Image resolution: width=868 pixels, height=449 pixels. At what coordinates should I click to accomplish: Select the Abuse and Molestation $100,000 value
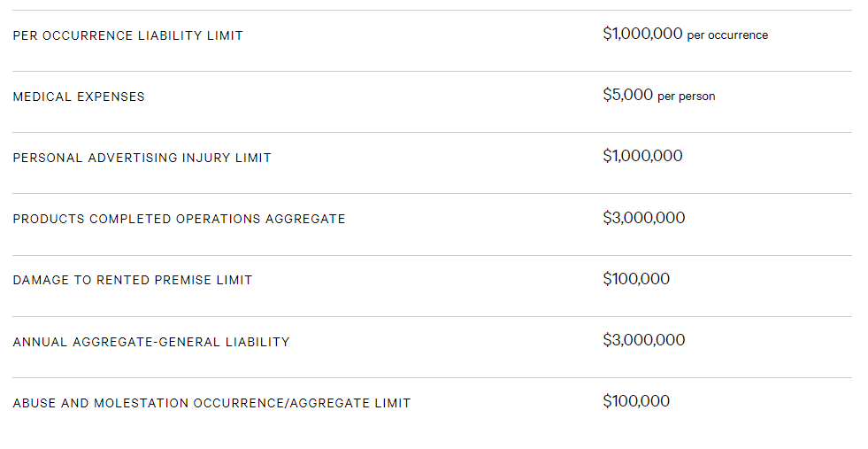636,401
